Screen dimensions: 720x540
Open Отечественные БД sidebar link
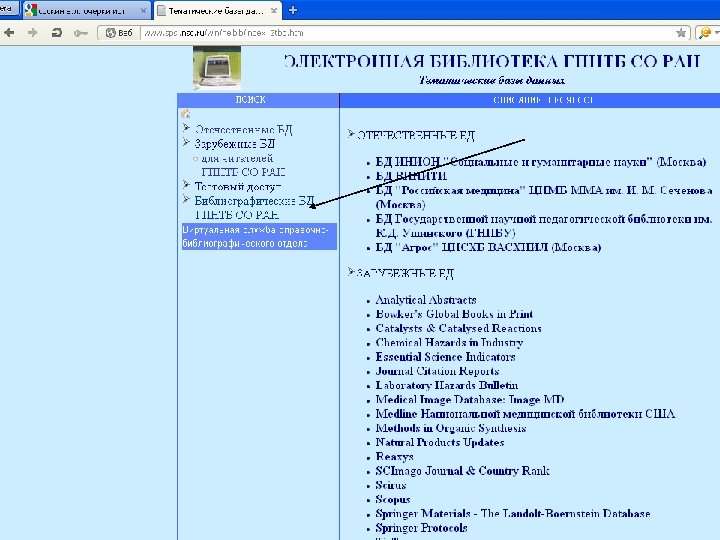tap(243, 130)
